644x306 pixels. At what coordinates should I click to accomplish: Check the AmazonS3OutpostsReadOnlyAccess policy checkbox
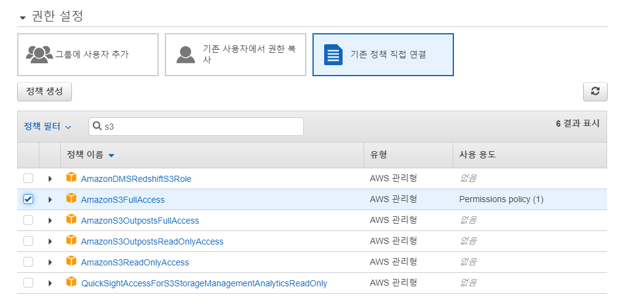(28, 241)
